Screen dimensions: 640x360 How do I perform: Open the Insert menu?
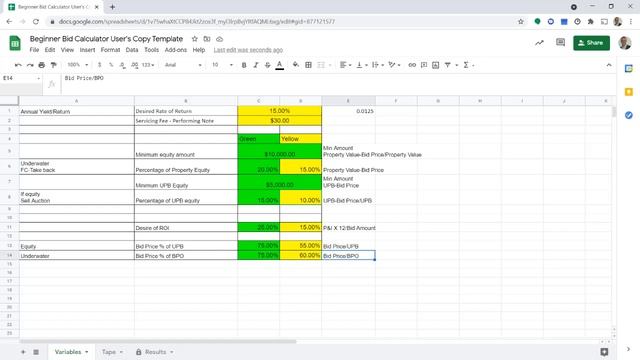coord(87,50)
